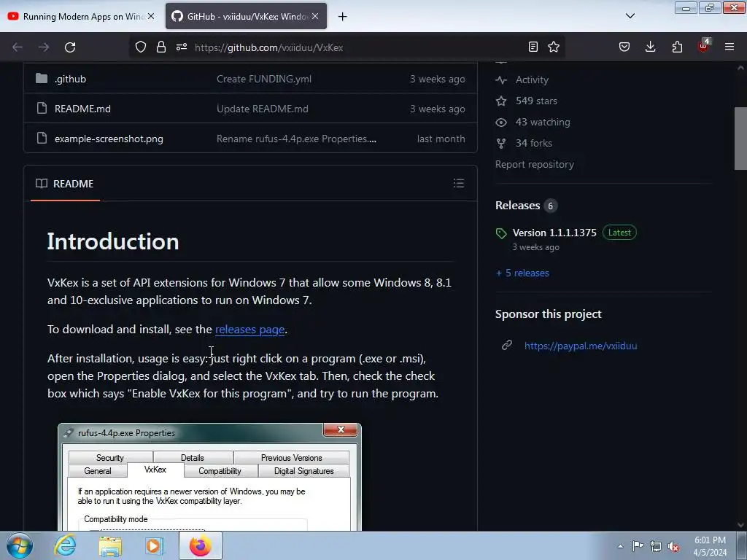This screenshot has width=747, height=560.
Task: Open the network tray icon
Action: [x=656, y=546]
